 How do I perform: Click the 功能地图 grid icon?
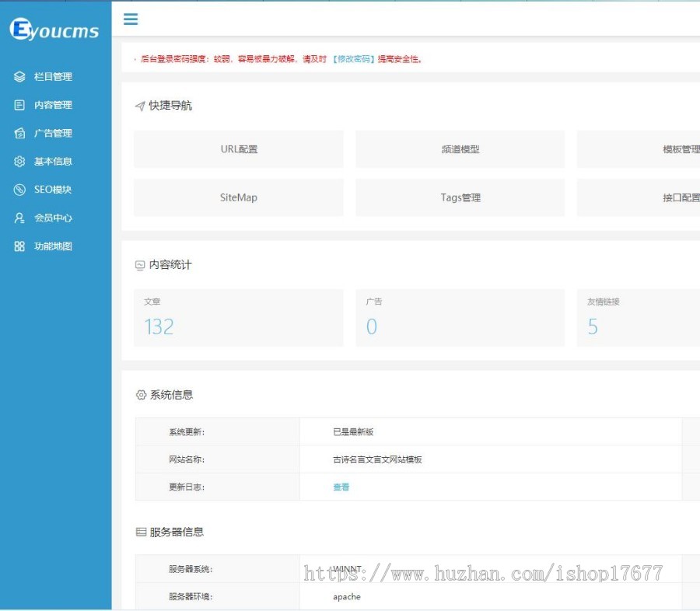19,246
